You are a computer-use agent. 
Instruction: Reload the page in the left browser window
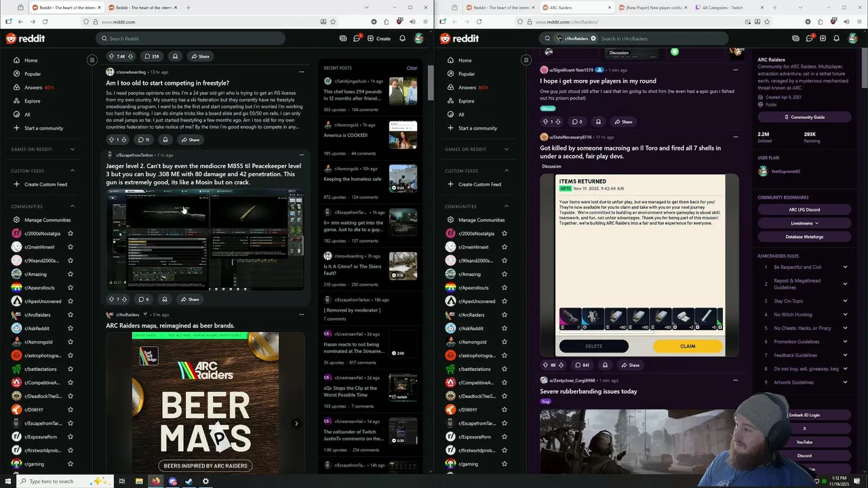45,22
